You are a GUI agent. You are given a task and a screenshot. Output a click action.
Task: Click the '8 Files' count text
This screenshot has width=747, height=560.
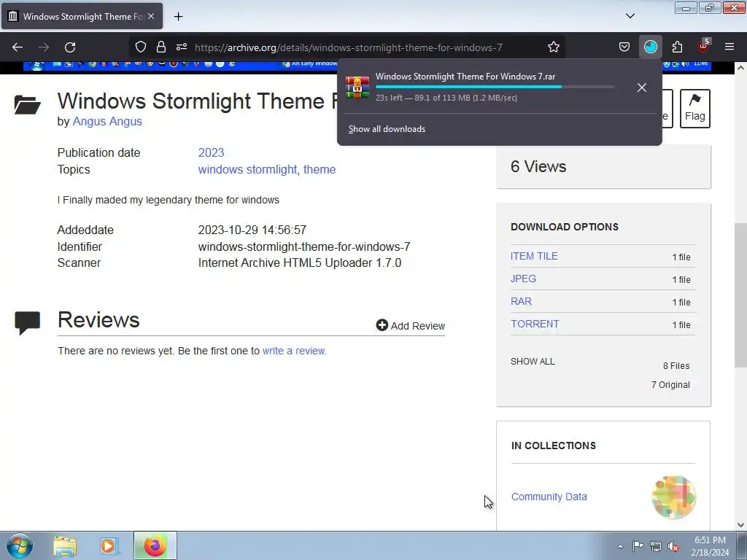pos(676,366)
